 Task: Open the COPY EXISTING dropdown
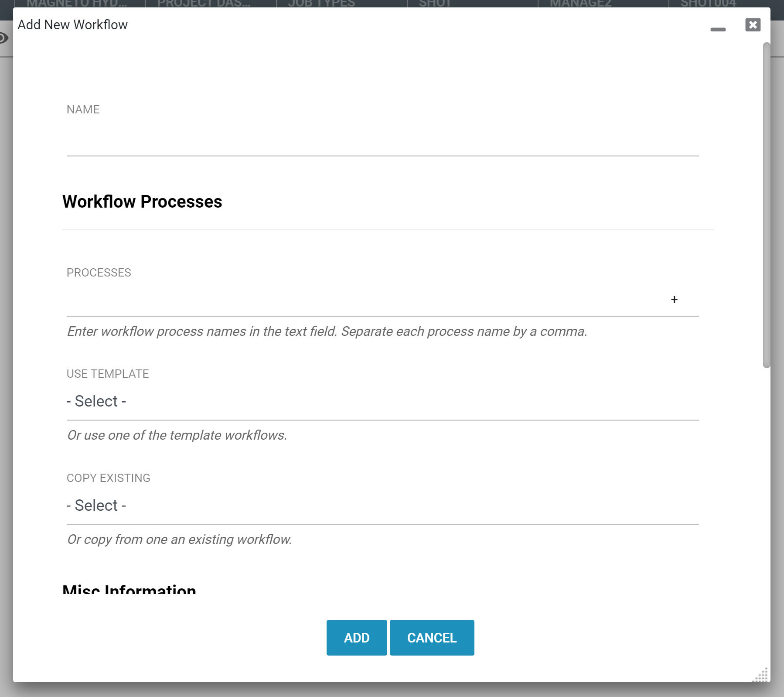382,506
